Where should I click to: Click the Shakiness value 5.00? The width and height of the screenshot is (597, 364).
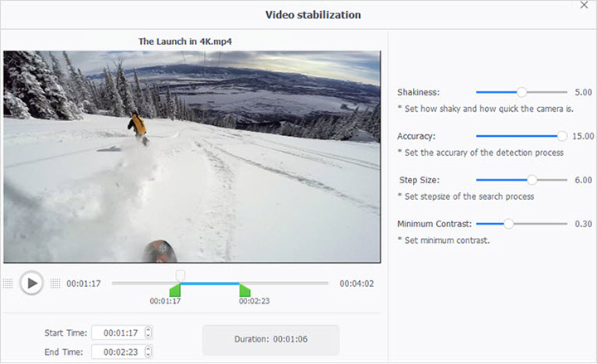tap(583, 92)
